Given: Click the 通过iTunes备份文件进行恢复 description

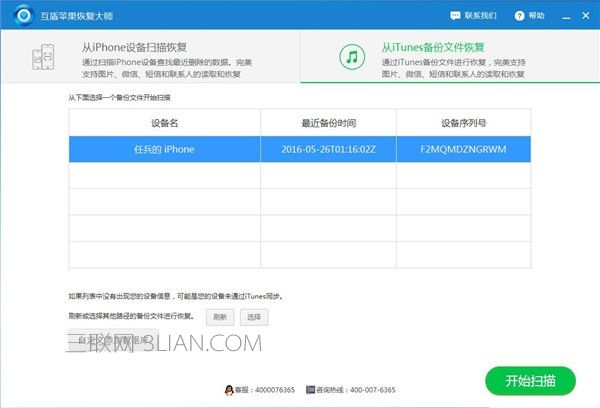Looking at the screenshot, I should click(x=453, y=68).
